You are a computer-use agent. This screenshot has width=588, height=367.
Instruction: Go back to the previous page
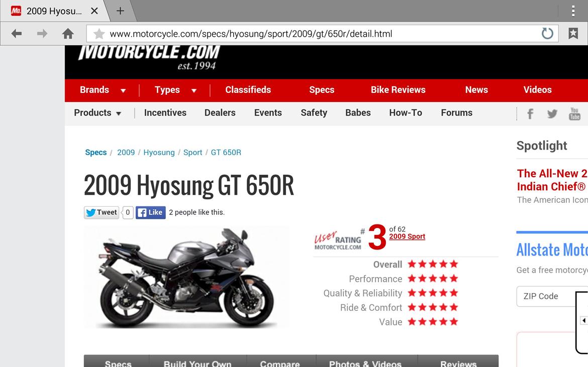tap(16, 33)
